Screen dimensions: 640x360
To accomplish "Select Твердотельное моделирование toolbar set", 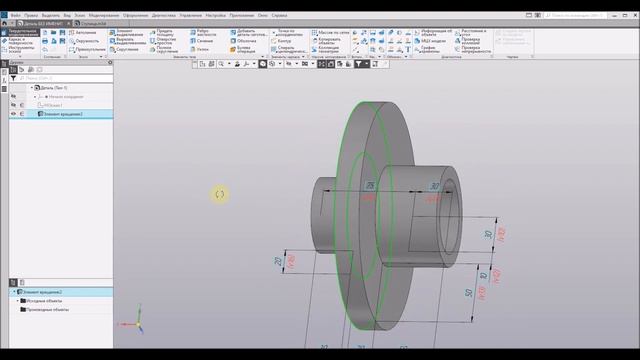I will [x=20, y=33].
